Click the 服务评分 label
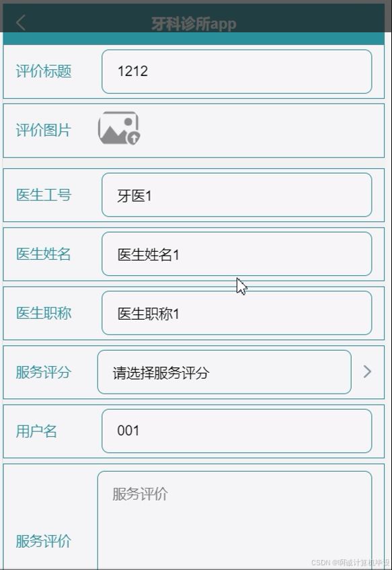Viewport: 392px width, 570px height. (x=43, y=372)
